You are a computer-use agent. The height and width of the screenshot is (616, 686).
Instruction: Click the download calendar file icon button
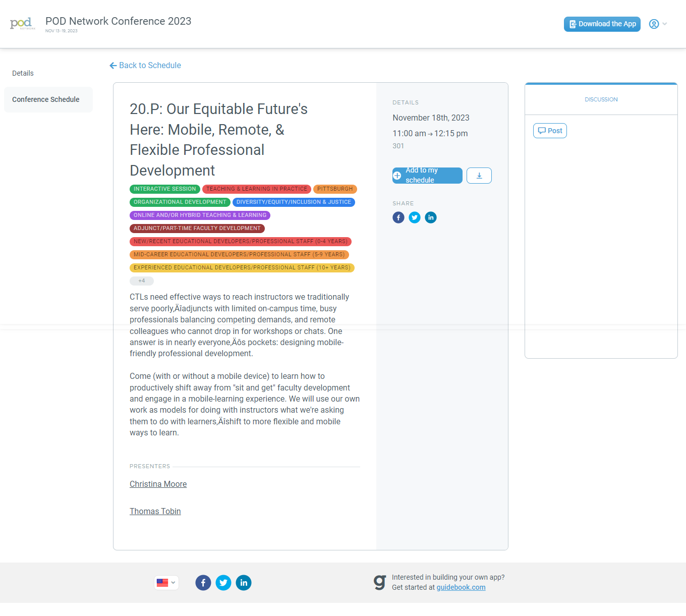(479, 176)
